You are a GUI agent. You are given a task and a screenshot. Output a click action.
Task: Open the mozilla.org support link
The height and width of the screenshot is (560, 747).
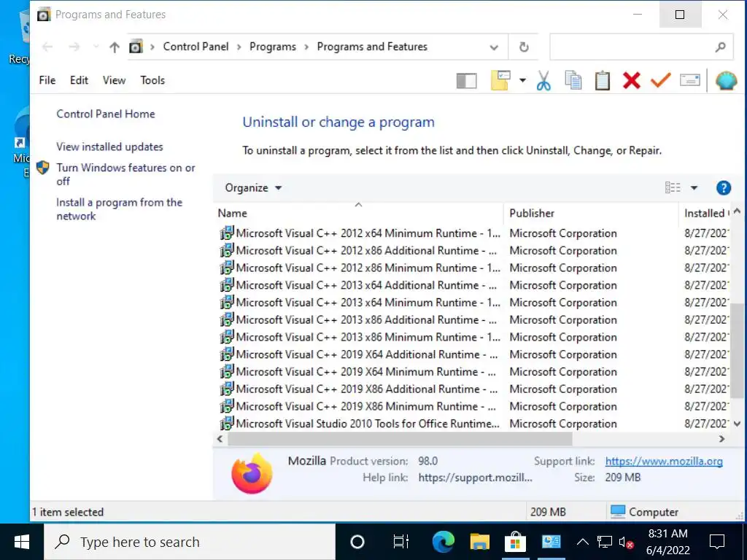(x=664, y=461)
